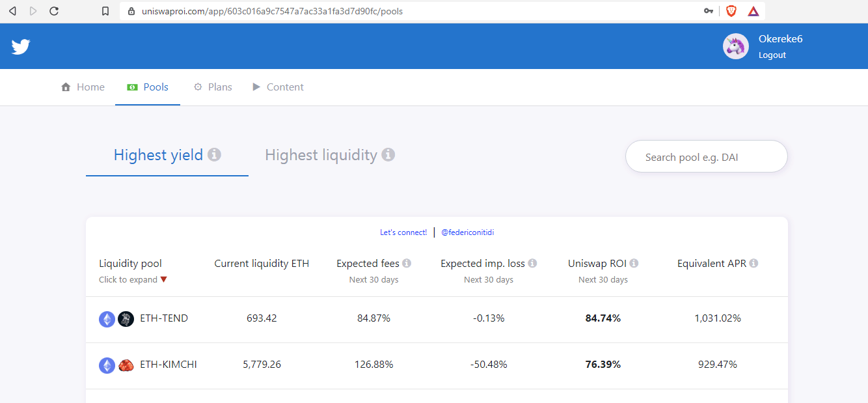Click the 84.74% Uniswap ROI value
The width and height of the screenshot is (868, 403).
click(x=603, y=318)
